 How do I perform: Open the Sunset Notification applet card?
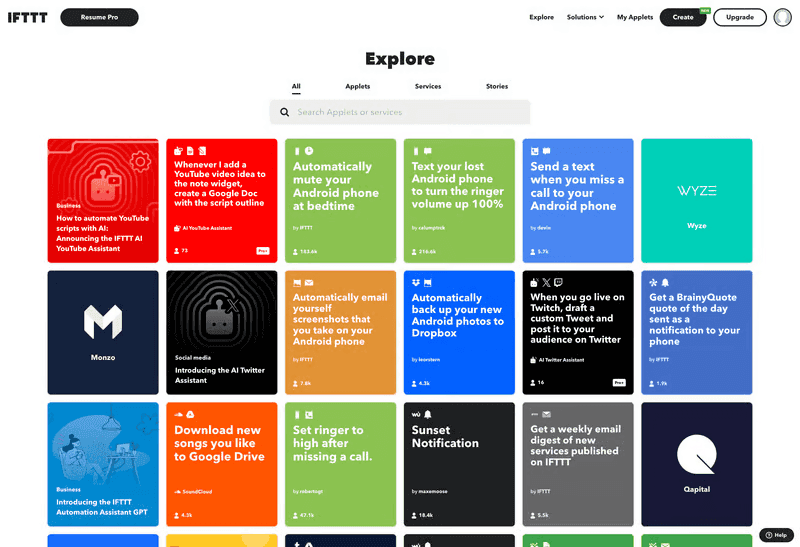point(459,464)
